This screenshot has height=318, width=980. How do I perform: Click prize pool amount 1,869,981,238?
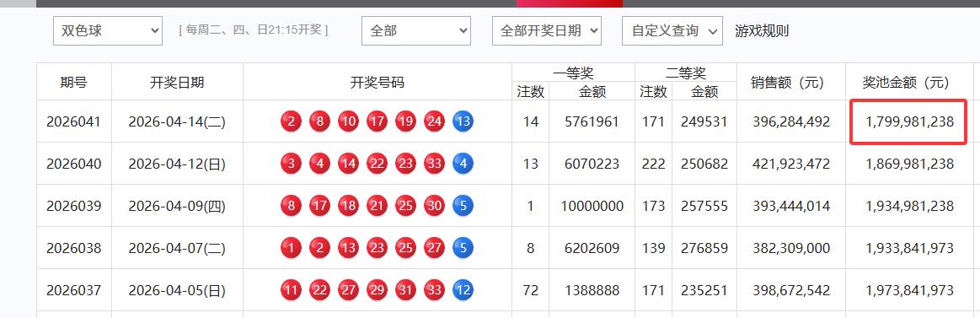(x=909, y=164)
